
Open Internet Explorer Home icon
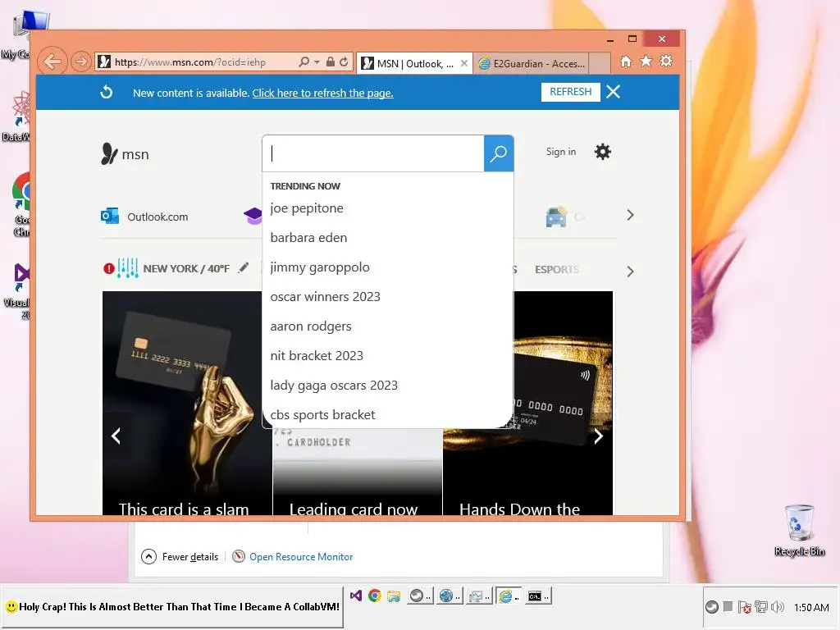[626, 61]
